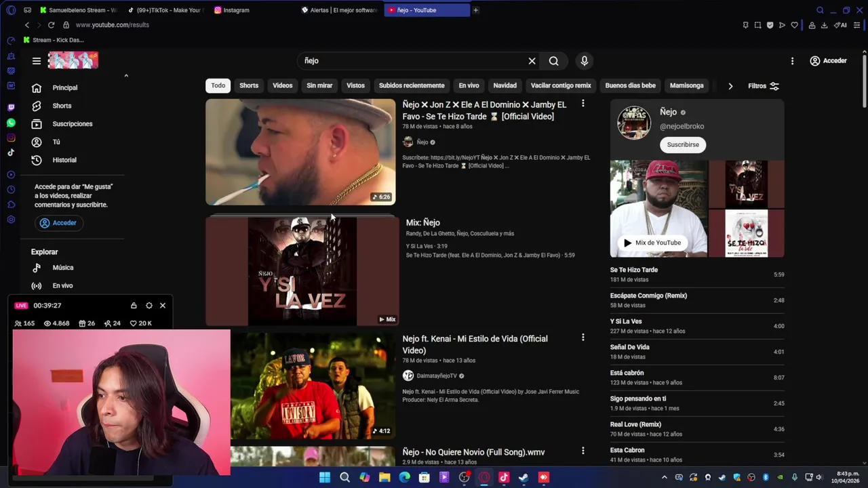Open Stream - Kick Dashboard bookmark
The image size is (868, 488).
(x=54, y=40)
